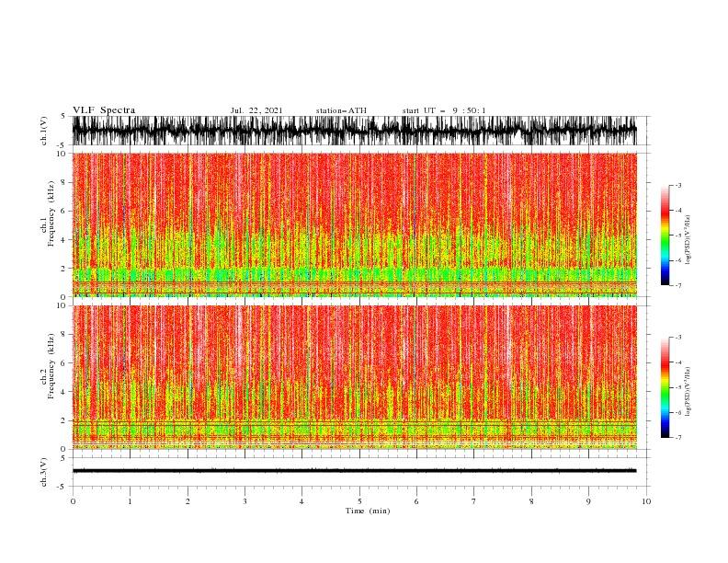Click the time axis tick label '3'
Image resolution: width=728 pixels, height=563 pixels.
coord(245,501)
